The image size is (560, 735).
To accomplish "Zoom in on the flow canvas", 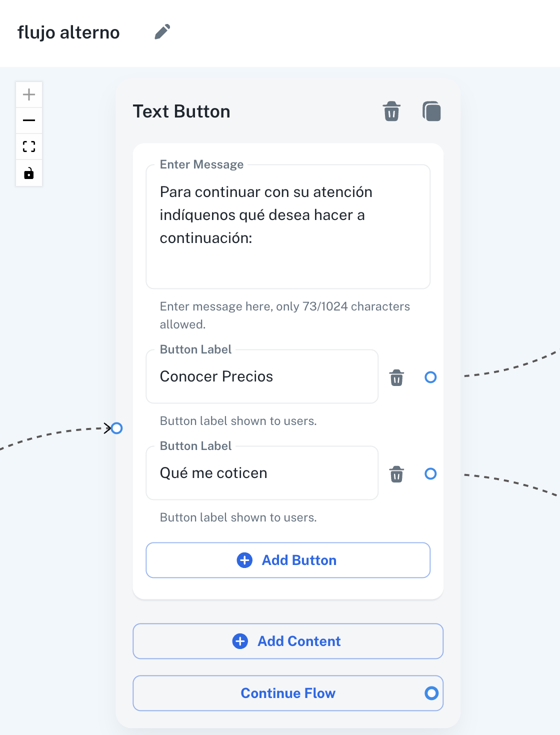I will coord(29,94).
